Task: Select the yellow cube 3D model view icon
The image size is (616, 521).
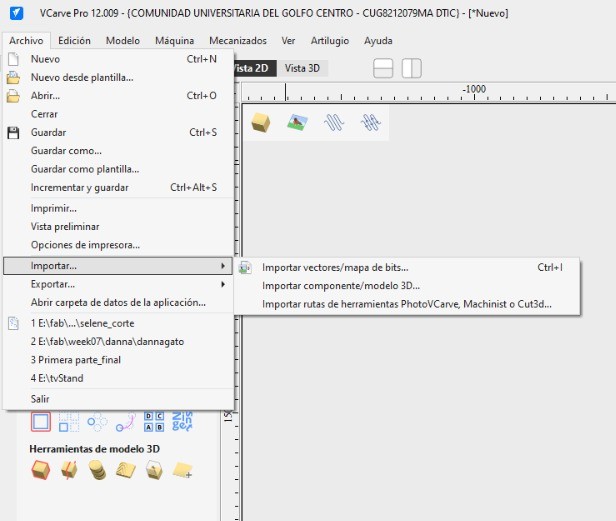Action: (261, 122)
